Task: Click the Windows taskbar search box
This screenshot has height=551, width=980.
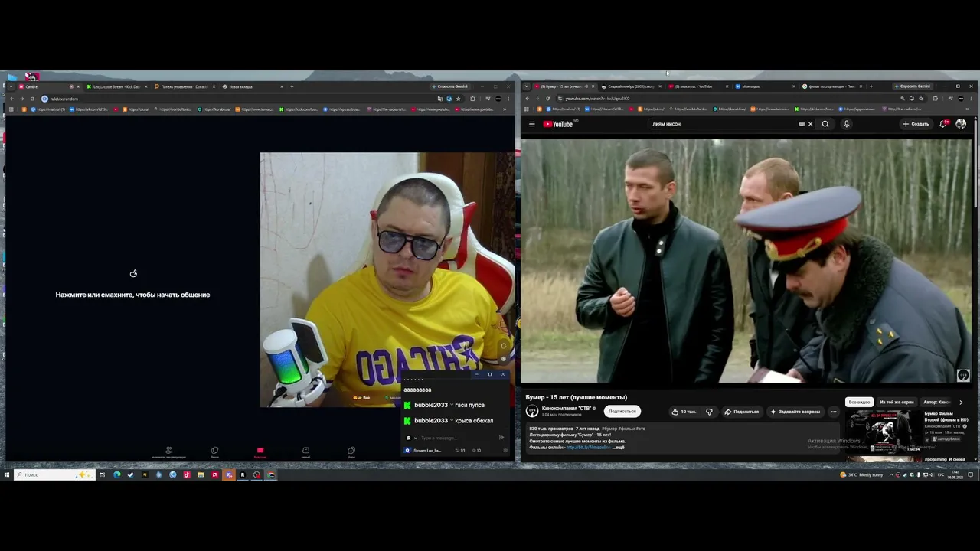Action: 55,474
